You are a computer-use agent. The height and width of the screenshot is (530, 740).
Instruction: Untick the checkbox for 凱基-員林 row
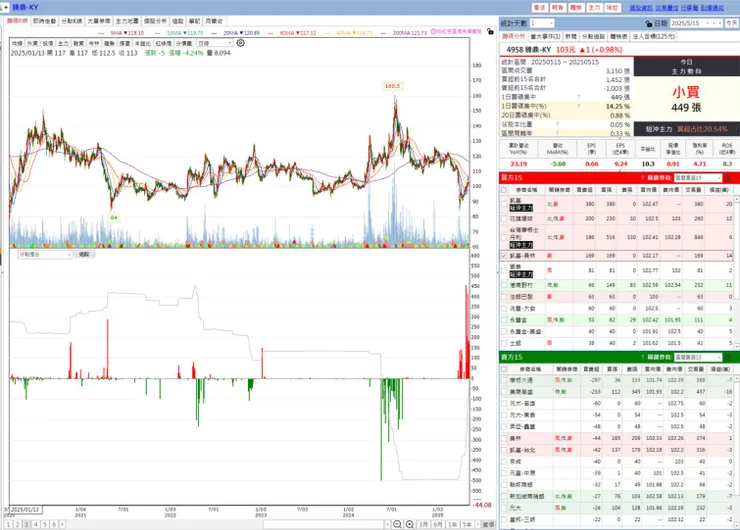pos(504,256)
